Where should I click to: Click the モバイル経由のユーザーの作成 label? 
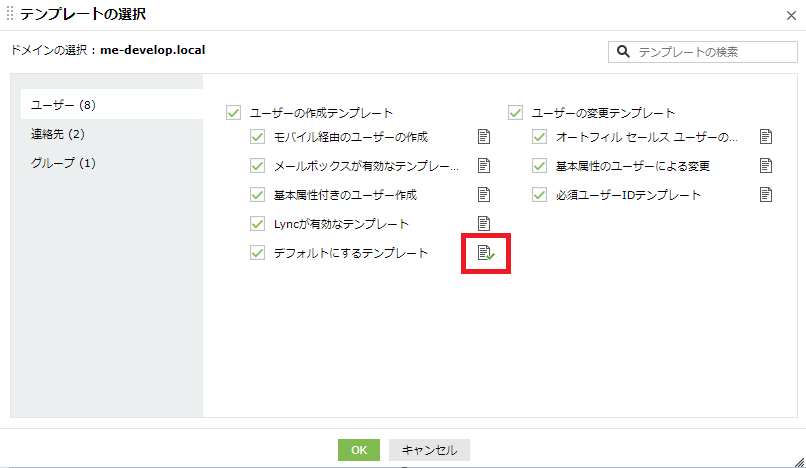pos(351,137)
